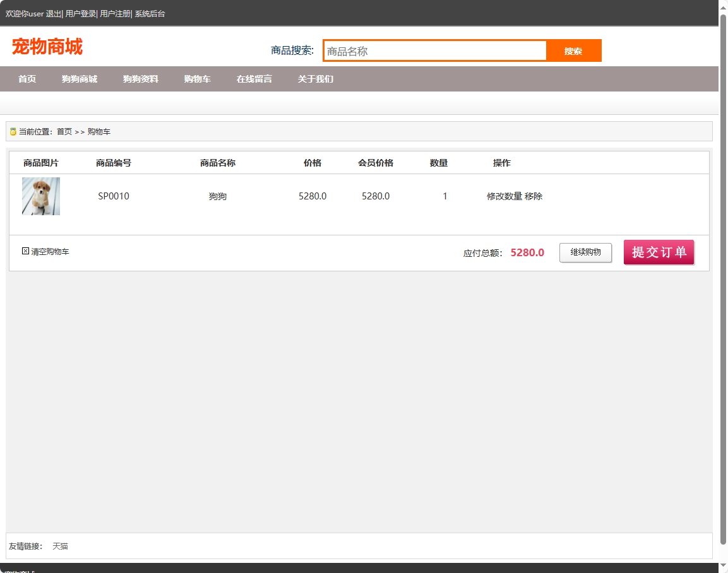Focus the 商品名称 search input field
This screenshot has height=573, width=728.
pyautogui.click(x=435, y=51)
